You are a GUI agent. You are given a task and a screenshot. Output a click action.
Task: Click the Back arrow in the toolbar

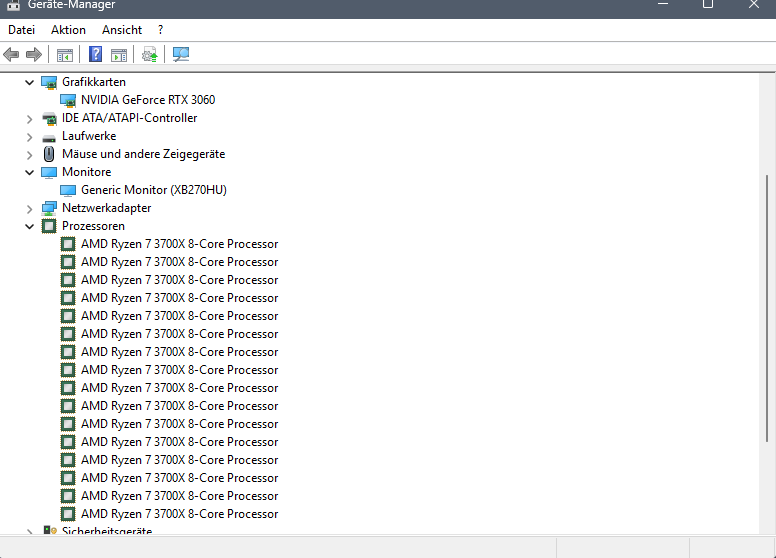click(11, 54)
